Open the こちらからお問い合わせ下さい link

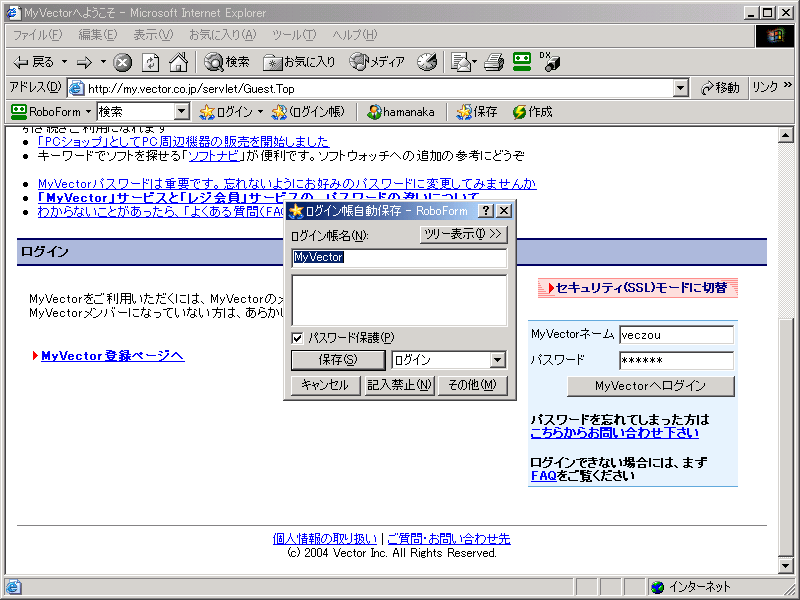pos(614,433)
